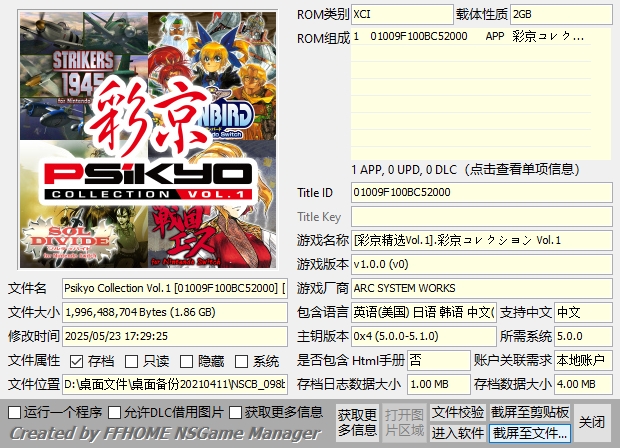This screenshot has width=620, height=448.
Task: Click 截屏至文件... button
Action: click(x=530, y=433)
